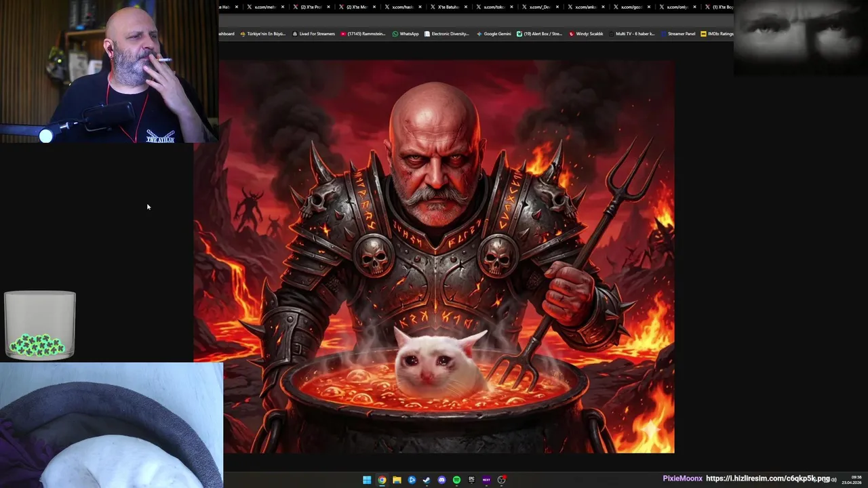Viewport: 868px width, 488px height.
Task: Click the armored demon cat image
Action: click(x=434, y=256)
